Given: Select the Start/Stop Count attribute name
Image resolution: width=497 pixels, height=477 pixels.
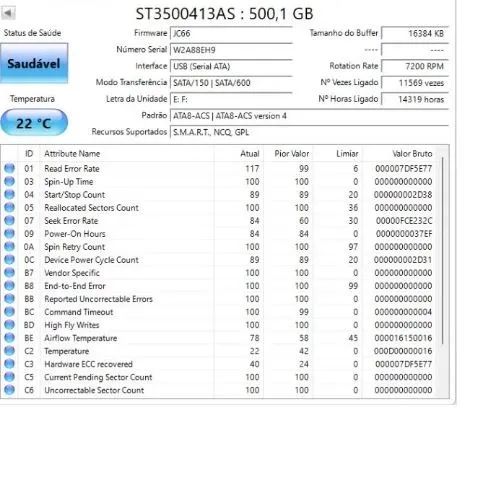Looking at the screenshot, I should [75, 195].
